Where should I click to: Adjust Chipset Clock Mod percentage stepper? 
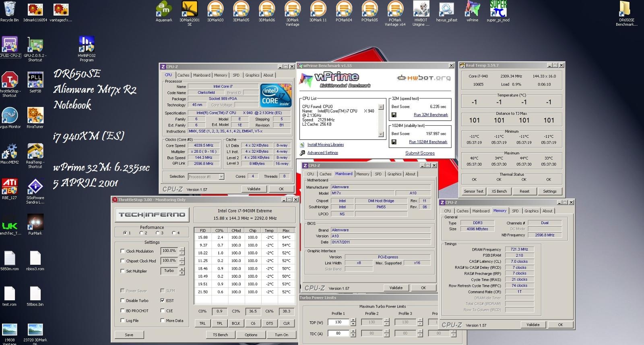pos(182,261)
